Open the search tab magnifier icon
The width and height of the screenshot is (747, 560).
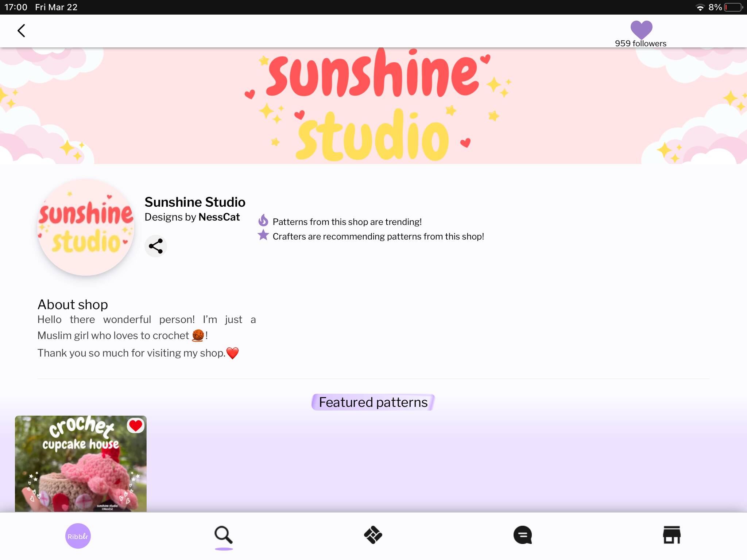pos(223,535)
